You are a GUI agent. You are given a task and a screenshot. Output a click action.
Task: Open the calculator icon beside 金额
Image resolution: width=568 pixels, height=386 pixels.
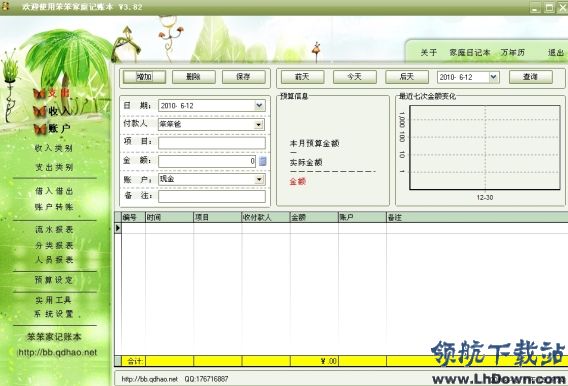pyautogui.click(x=263, y=161)
